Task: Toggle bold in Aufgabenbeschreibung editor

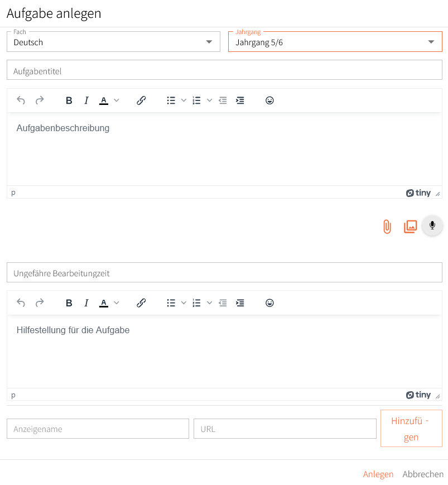Action: point(69,100)
